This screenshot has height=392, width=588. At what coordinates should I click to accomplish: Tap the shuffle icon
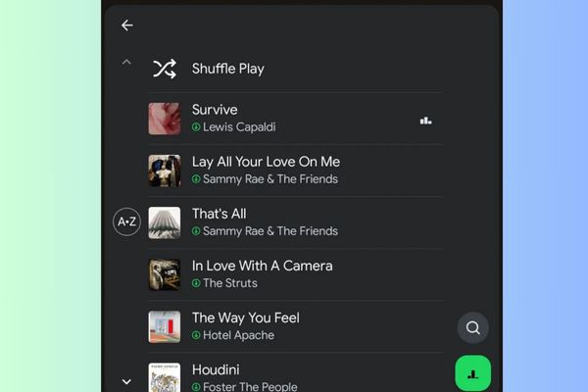(164, 69)
